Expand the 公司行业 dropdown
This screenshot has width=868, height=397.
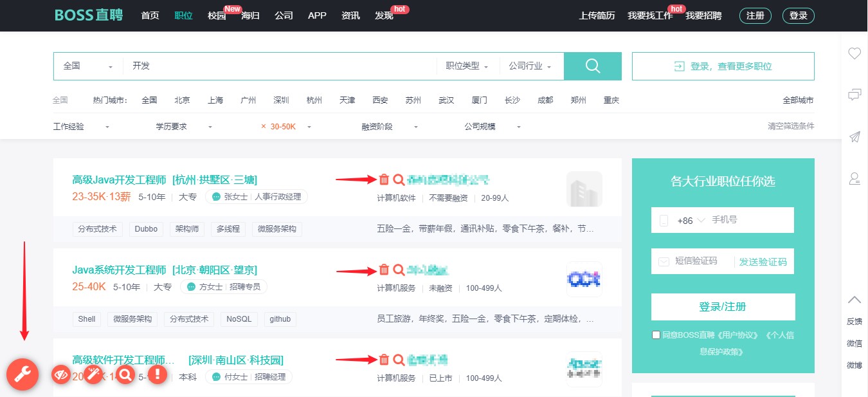click(x=529, y=66)
